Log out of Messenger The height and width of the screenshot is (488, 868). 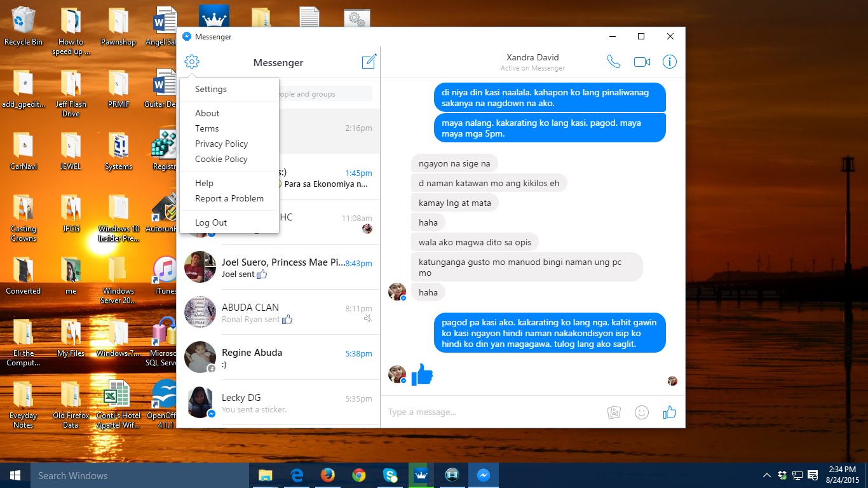[211, 222]
